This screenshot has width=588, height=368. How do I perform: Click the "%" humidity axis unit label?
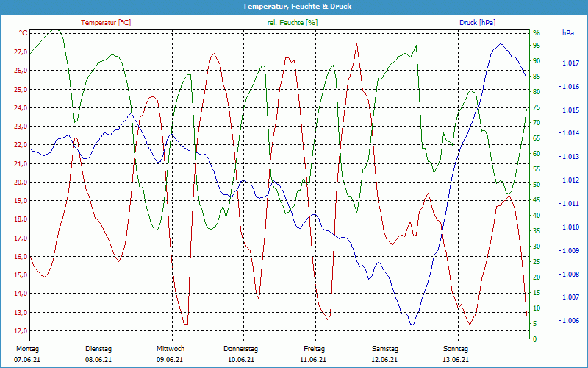(x=537, y=33)
